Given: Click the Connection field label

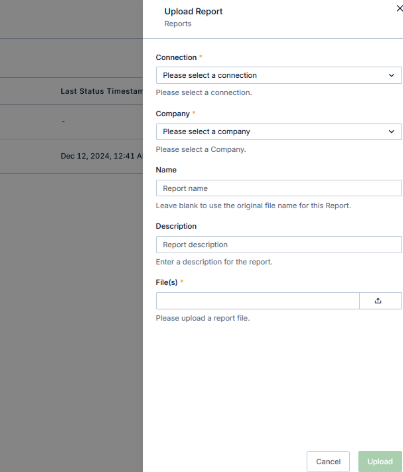Looking at the screenshot, I should [176, 57].
